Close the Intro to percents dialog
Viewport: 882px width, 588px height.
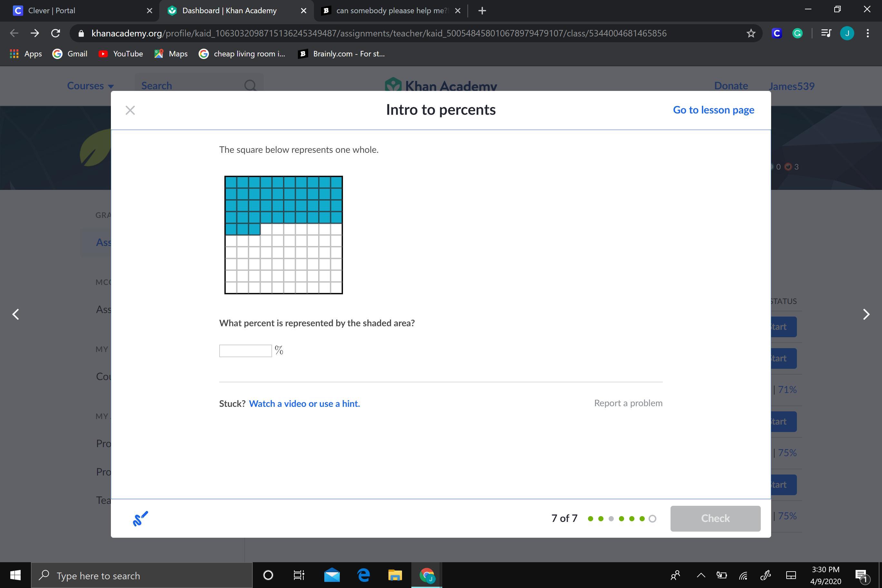point(130,110)
